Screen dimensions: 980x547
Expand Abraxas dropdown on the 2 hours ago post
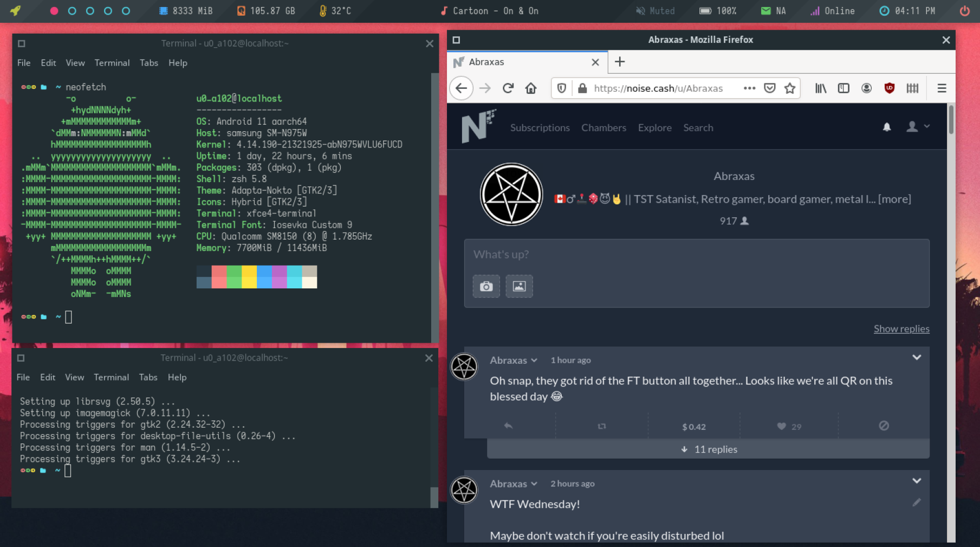coord(513,484)
